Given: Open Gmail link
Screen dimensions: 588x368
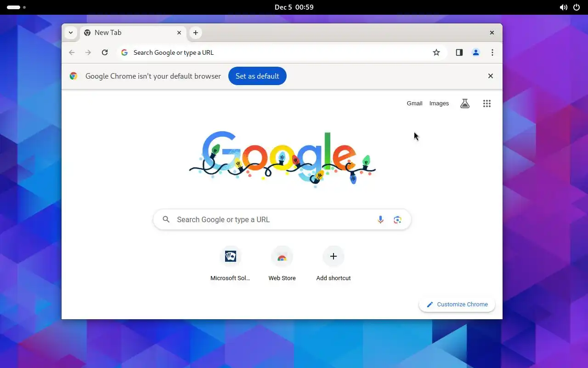Looking at the screenshot, I should (414, 103).
